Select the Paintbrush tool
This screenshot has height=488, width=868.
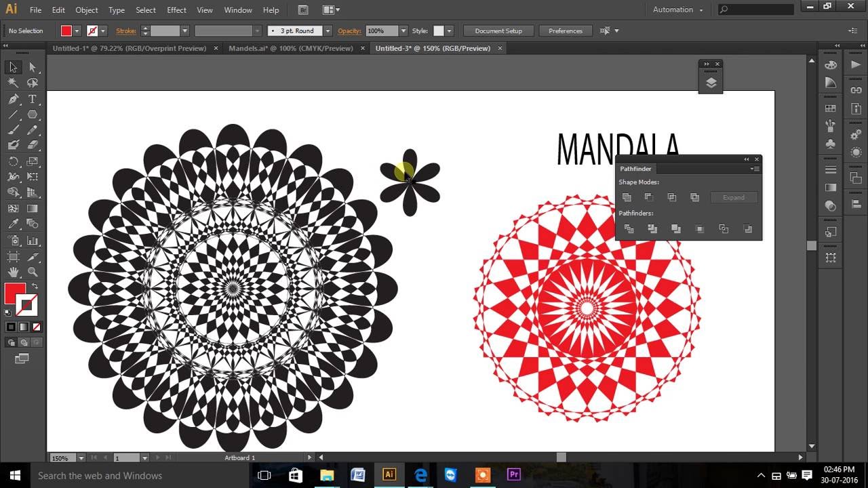click(13, 130)
